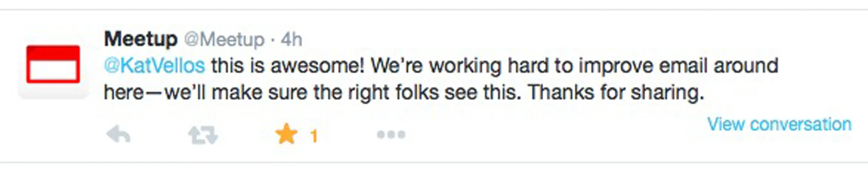Click the red Meetup logo image
868x172 pixels.
[53, 64]
